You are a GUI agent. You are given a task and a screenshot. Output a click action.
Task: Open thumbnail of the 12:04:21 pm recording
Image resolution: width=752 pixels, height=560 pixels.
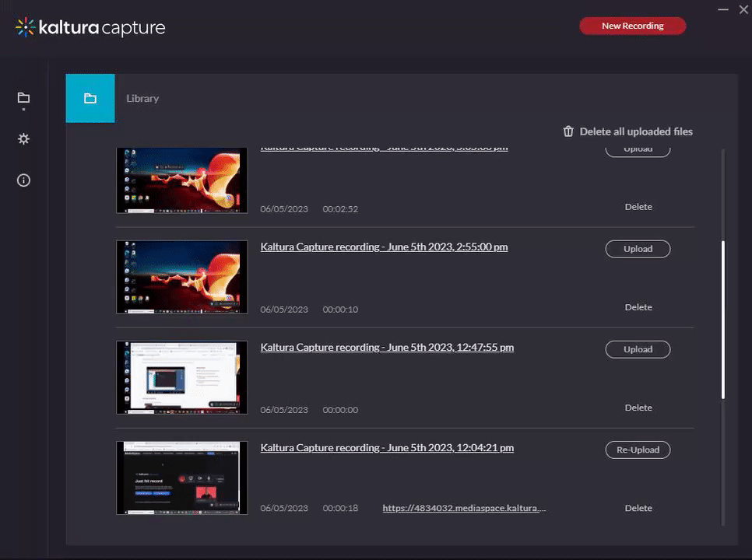(x=182, y=478)
